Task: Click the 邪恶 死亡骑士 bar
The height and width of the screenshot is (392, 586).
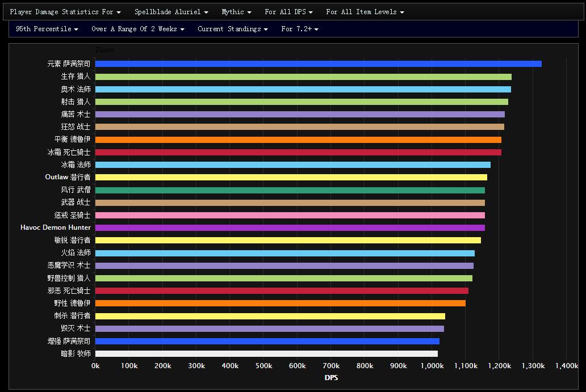Action: 282,291
